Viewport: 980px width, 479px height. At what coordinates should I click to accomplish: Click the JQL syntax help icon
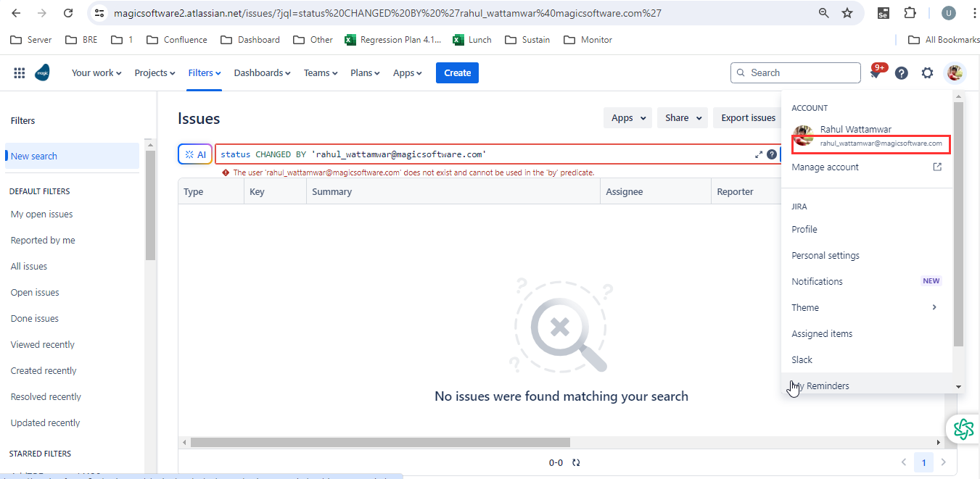[x=772, y=154]
